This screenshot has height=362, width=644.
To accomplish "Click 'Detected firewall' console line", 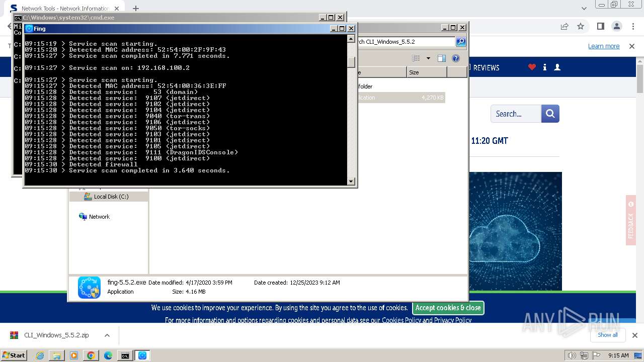I will click(81, 164).
